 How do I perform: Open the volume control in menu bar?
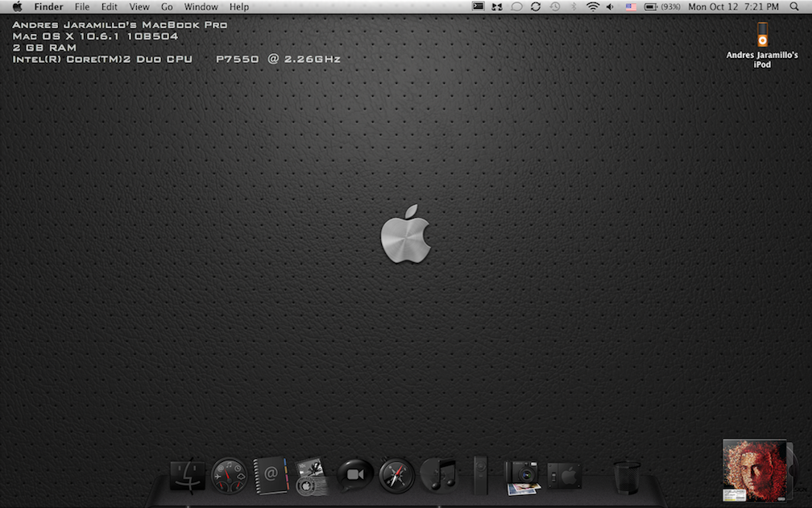[x=611, y=6]
